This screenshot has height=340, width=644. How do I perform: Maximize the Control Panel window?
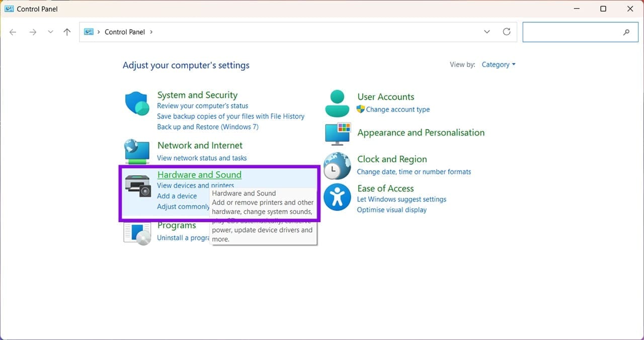[603, 9]
